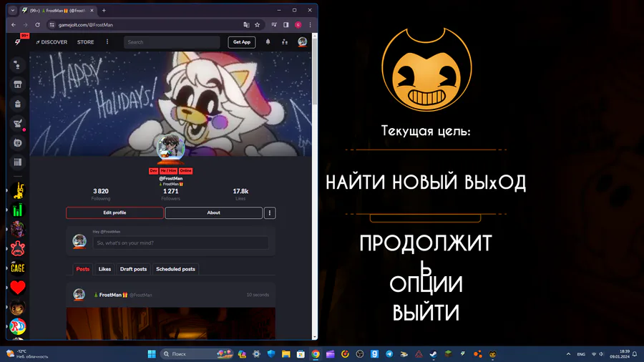Open Chrome three-dot menu

(x=310, y=25)
